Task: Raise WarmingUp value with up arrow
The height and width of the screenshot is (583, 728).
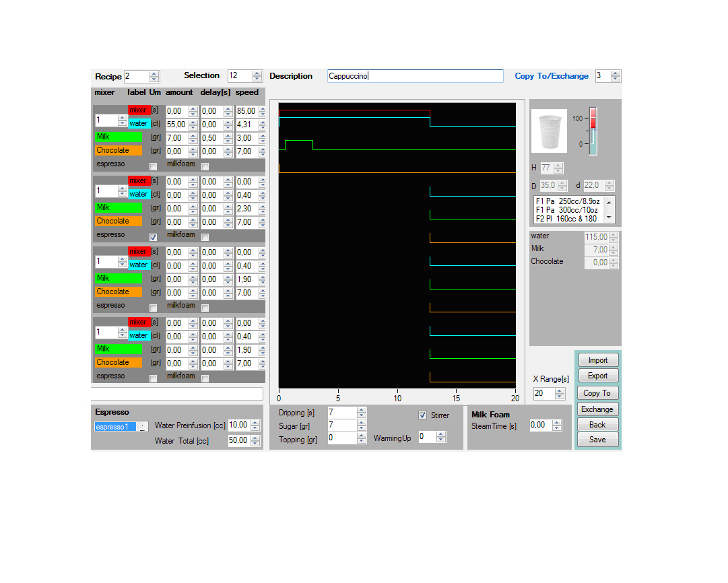Action: click(442, 434)
